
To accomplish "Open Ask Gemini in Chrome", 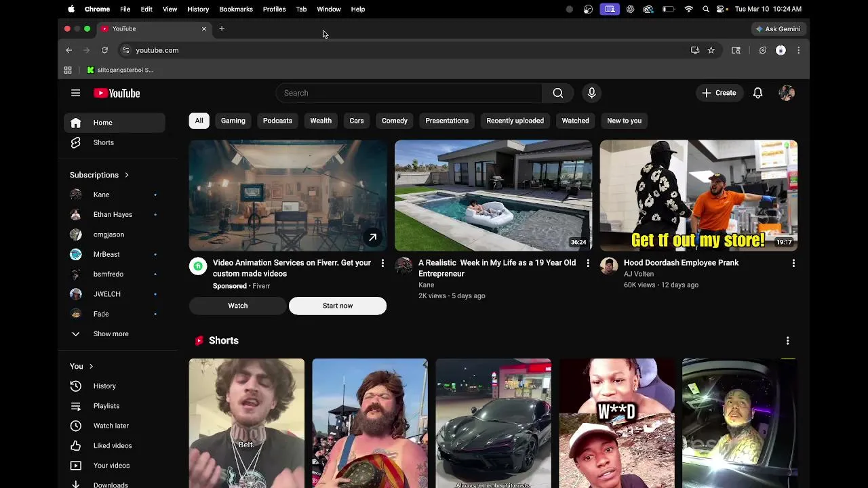I will click(778, 29).
